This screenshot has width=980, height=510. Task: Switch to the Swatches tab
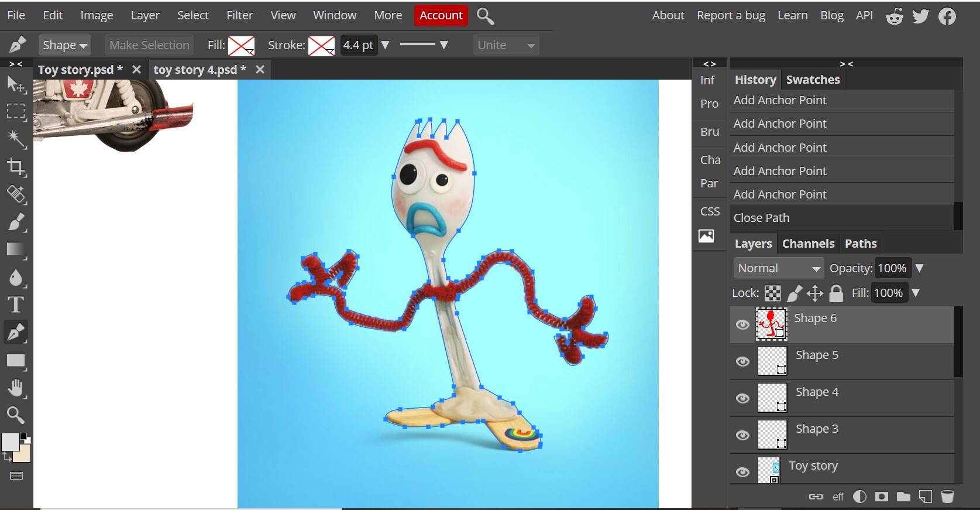tap(813, 80)
